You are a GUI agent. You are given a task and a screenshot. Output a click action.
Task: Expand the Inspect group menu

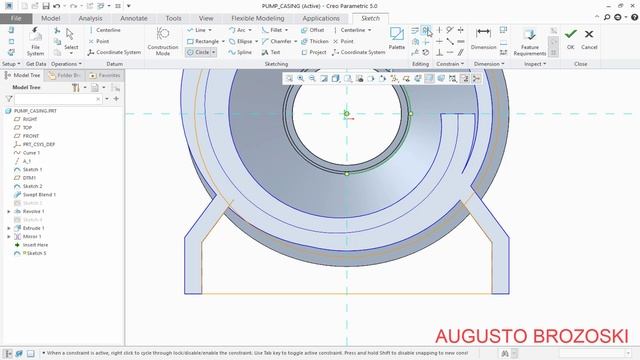(x=535, y=64)
